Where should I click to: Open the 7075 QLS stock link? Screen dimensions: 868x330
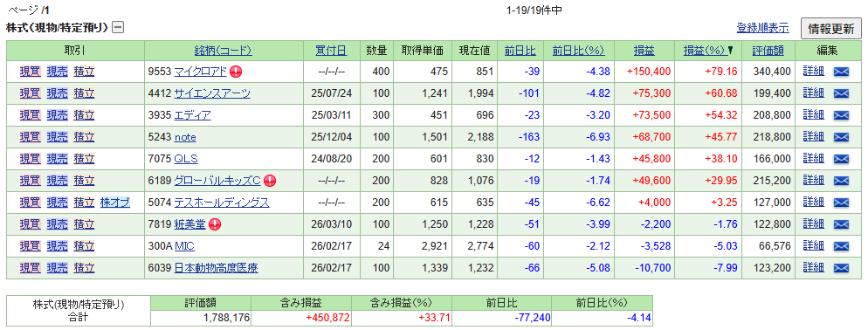click(186, 159)
